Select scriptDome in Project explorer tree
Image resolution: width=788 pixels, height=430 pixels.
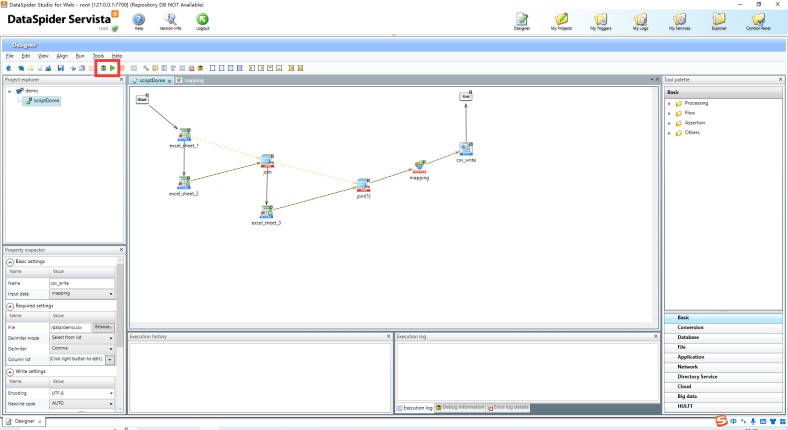click(43, 100)
